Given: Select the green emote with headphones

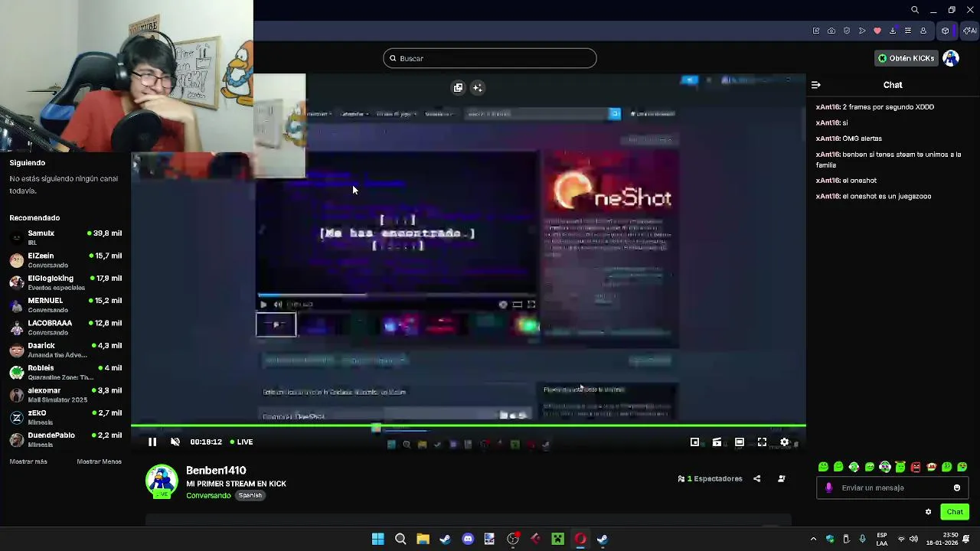Looking at the screenshot, I should pyautogui.click(x=885, y=467).
